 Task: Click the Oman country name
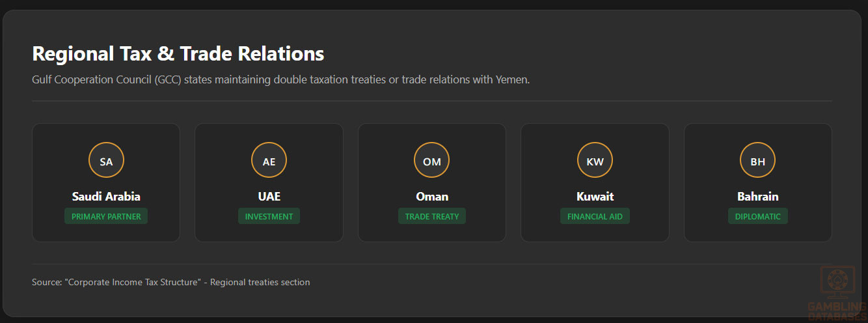coord(432,196)
